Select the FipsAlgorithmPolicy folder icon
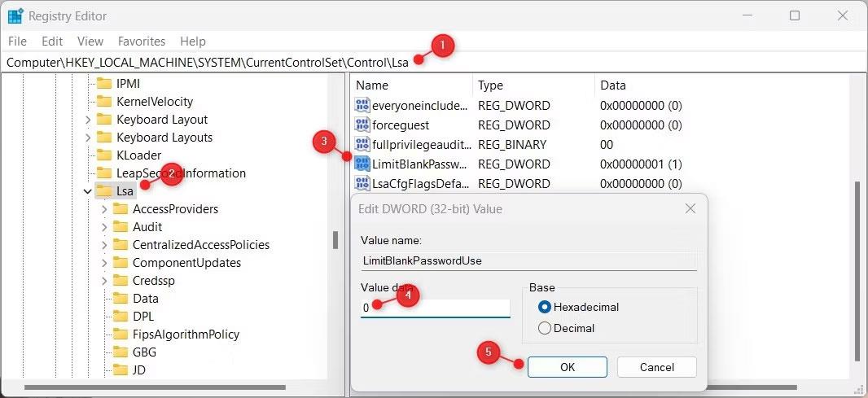The image size is (868, 398). point(121,334)
